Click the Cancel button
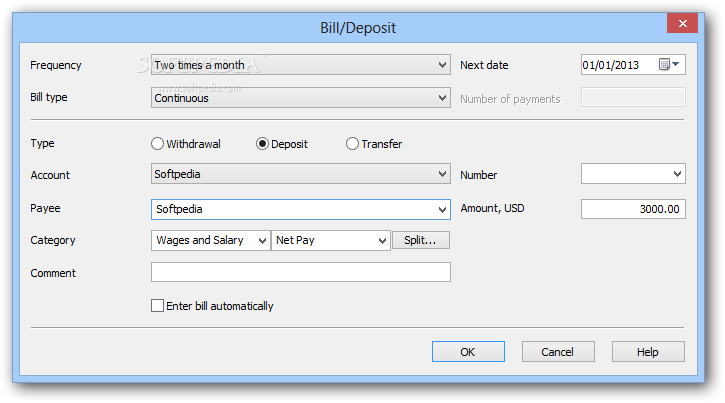Viewport: 725px width, 403px height. 558,352
